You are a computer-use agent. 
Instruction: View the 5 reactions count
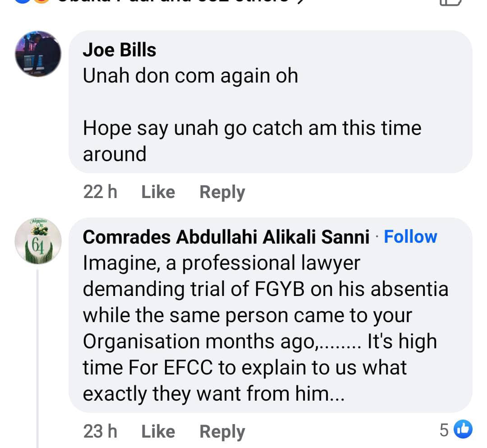pos(444,431)
